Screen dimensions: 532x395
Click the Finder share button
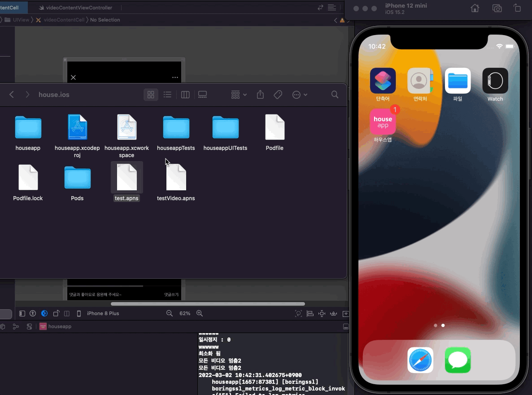click(260, 94)
